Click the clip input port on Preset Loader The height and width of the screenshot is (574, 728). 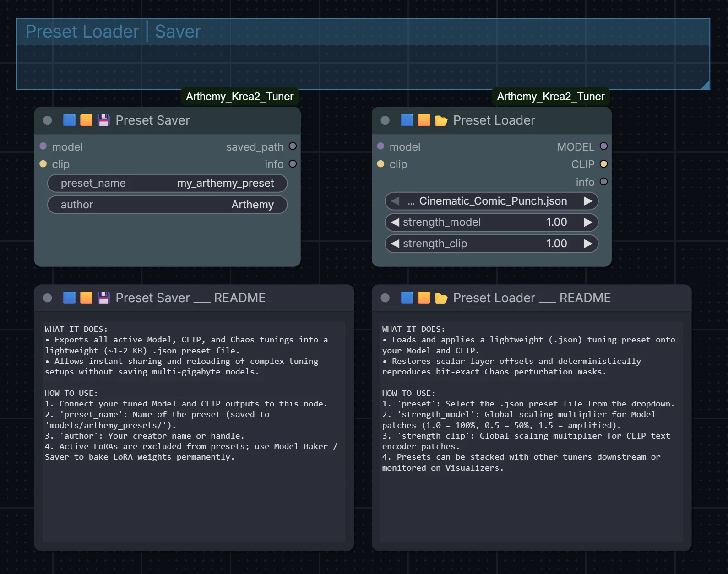point(380,163)
